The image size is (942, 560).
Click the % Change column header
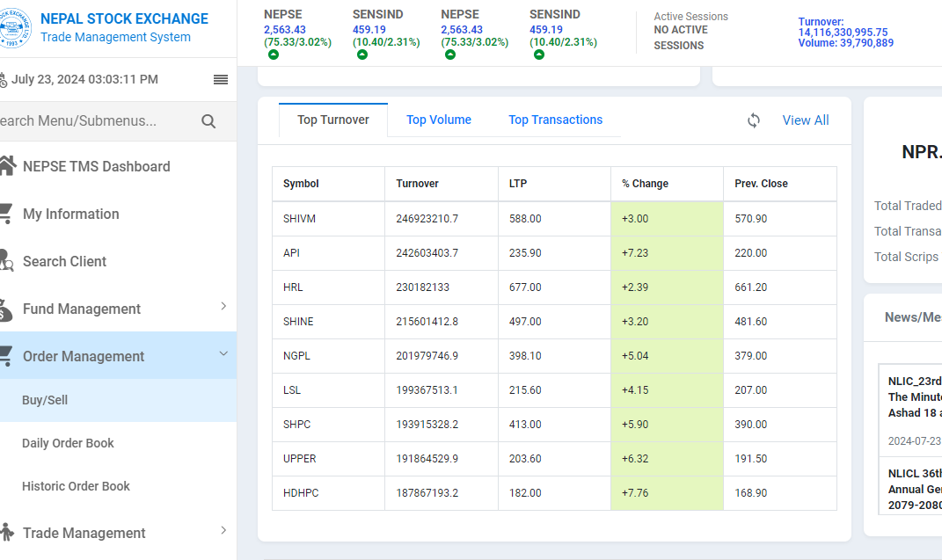point(667,184)
